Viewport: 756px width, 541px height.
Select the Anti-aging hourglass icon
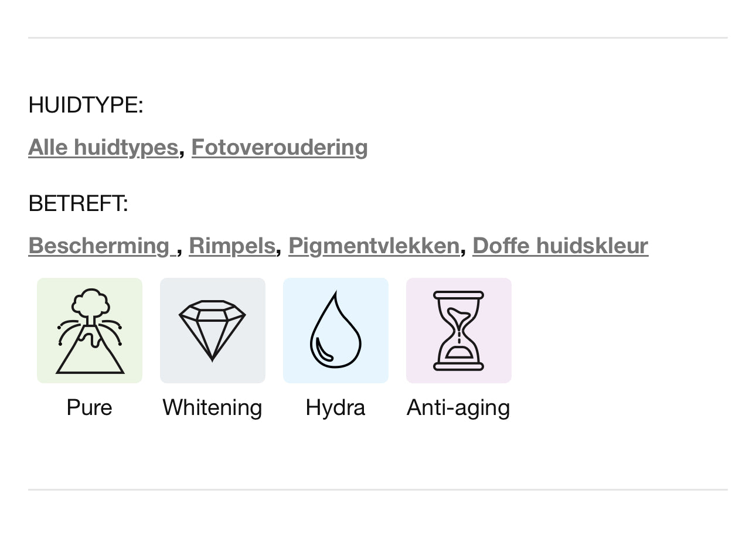(x=458, y=331)
